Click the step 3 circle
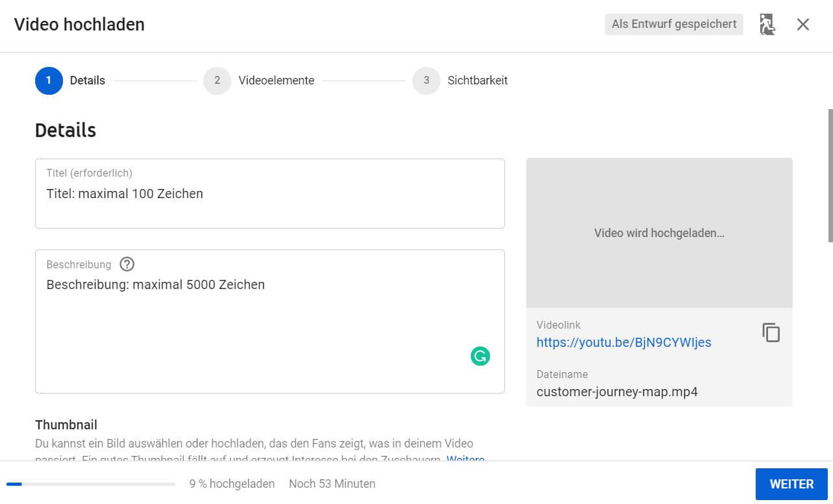Image resolution: width=833 pixels, height=504 pixels. point(426,81)
